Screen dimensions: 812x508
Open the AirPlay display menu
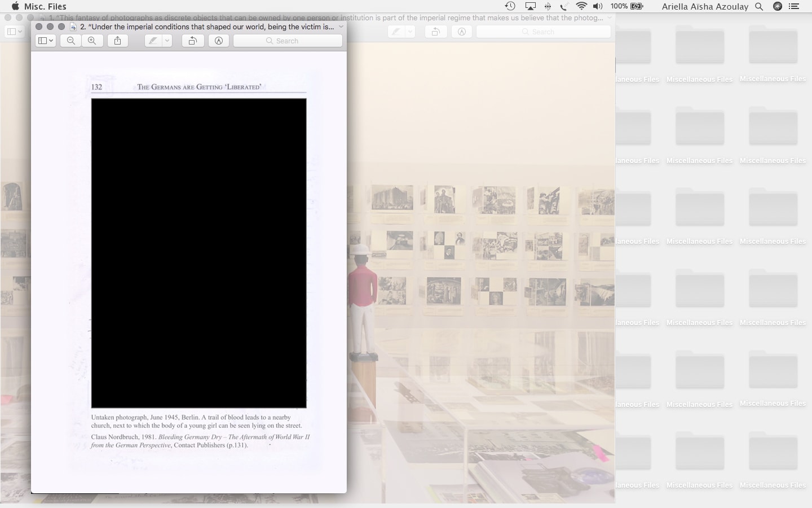[530, 6]
